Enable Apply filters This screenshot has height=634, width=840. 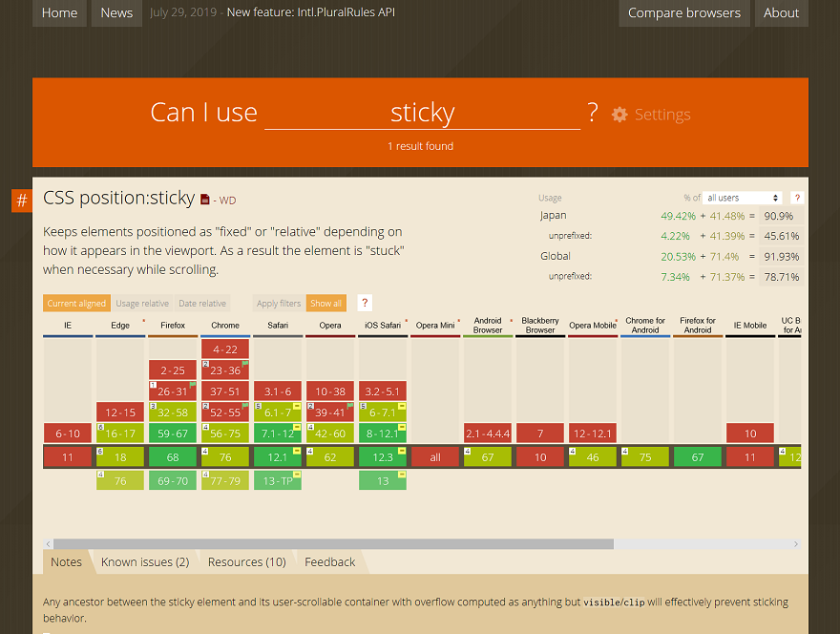point(278,303)
